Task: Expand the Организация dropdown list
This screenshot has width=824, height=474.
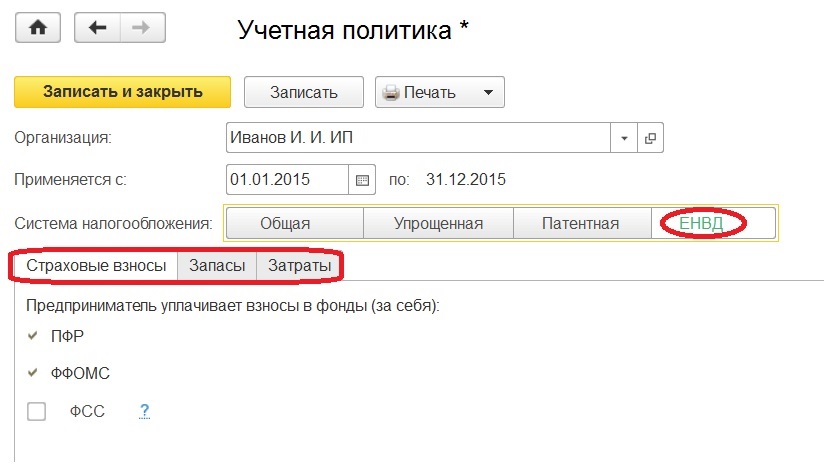Action: tap(624, 138)
